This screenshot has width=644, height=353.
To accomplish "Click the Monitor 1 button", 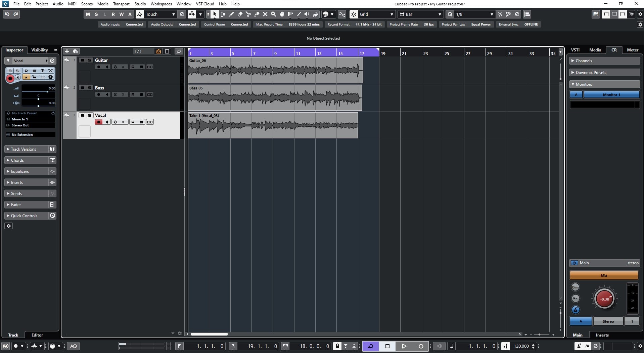I will 612,94.
